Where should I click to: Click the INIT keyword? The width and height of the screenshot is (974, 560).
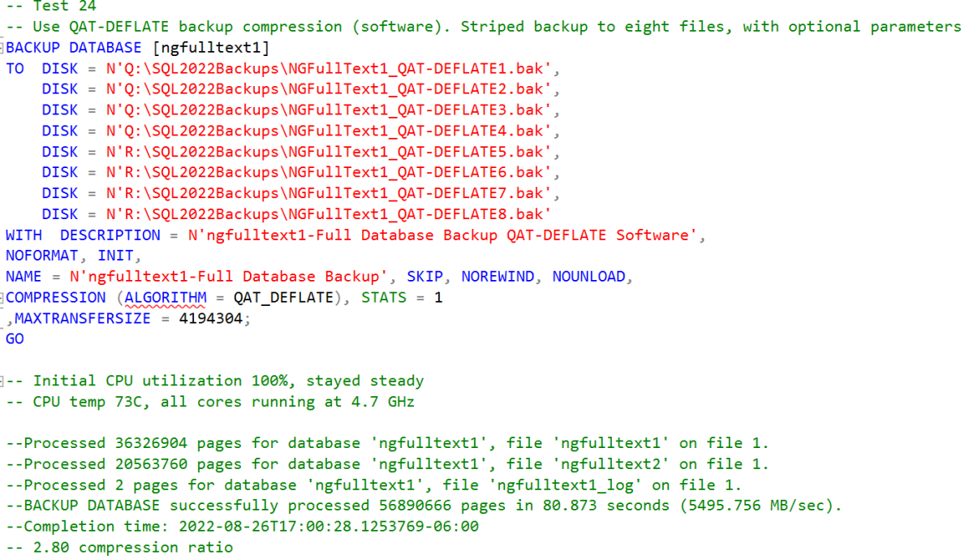coord(114,256)
